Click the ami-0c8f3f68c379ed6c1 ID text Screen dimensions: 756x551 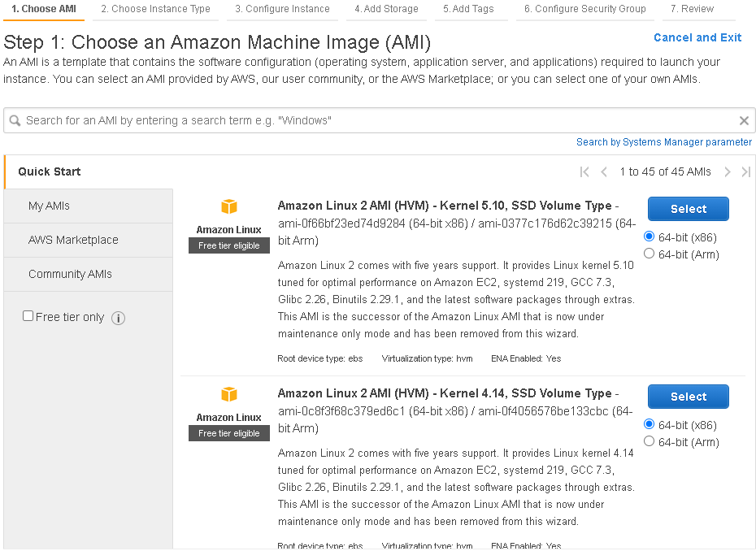coord(341,412)
